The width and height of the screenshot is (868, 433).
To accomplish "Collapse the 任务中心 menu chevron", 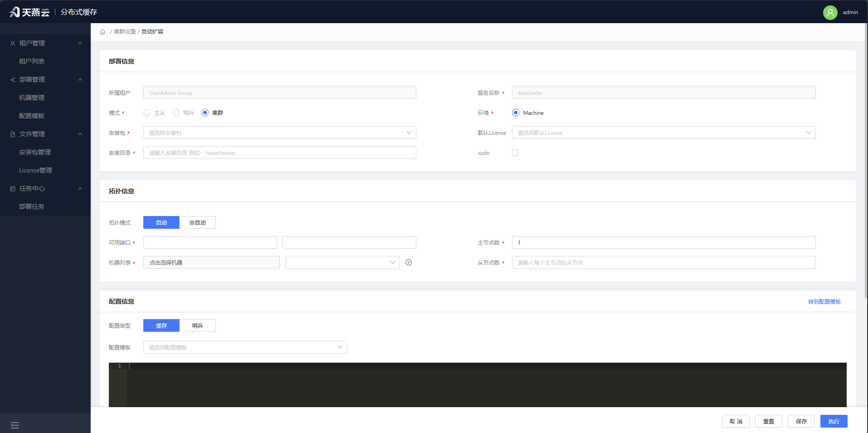I will 80,188.
